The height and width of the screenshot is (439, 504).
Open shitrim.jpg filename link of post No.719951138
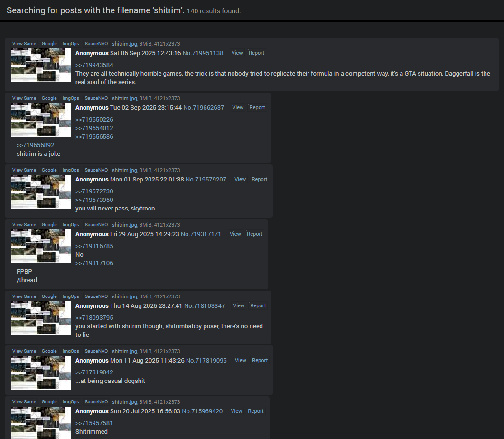[124, 44]
